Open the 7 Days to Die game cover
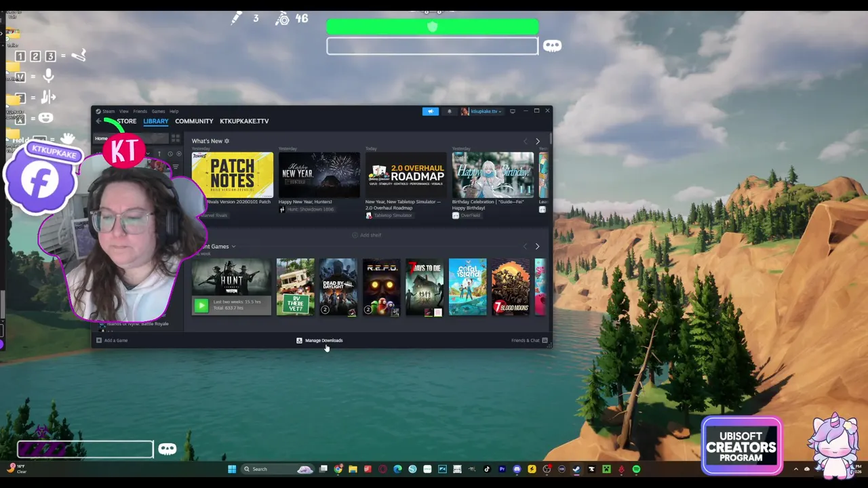The image size is (868, 488). (425, 287)
